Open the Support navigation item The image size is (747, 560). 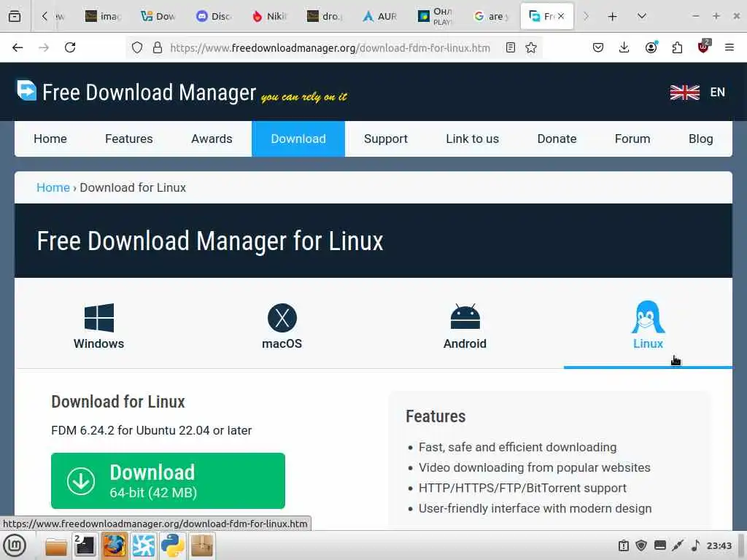click(x=386, y=139)
